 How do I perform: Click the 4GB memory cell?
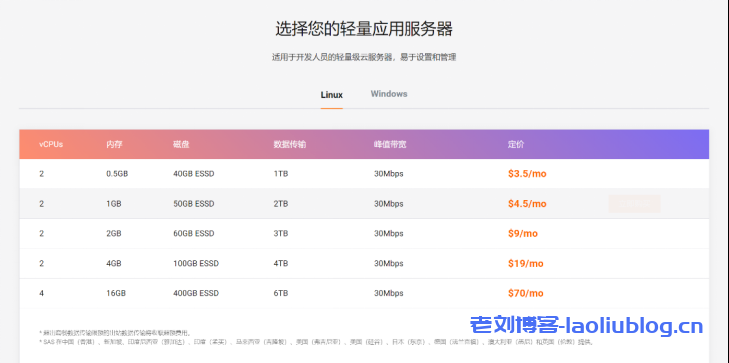[114, 264]
